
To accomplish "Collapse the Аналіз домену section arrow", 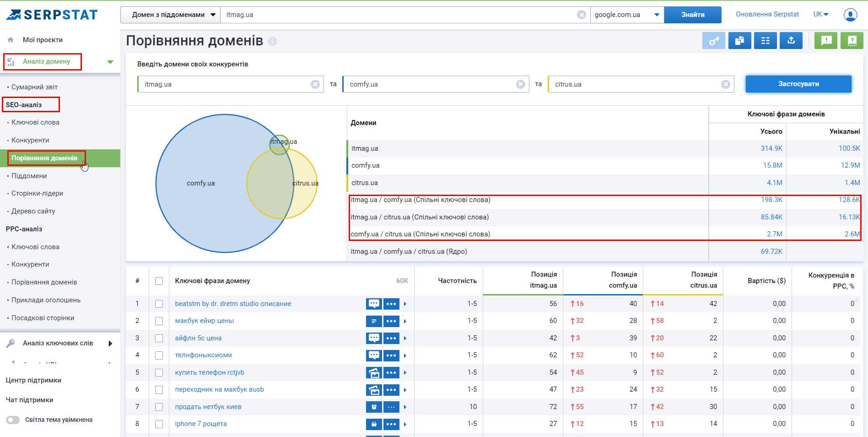I will point(110,62).
